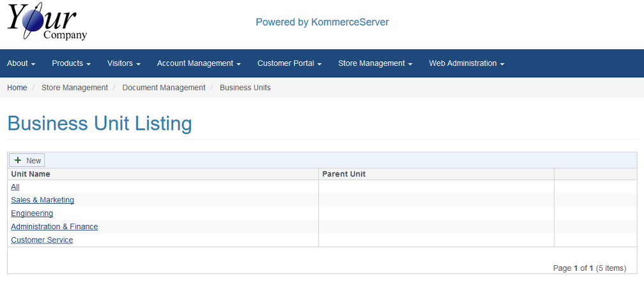Select the Engineering unit link
Image resolution: width=644 pixels, height=283 pixels.
pyautogui.click(x=32, y=213)
